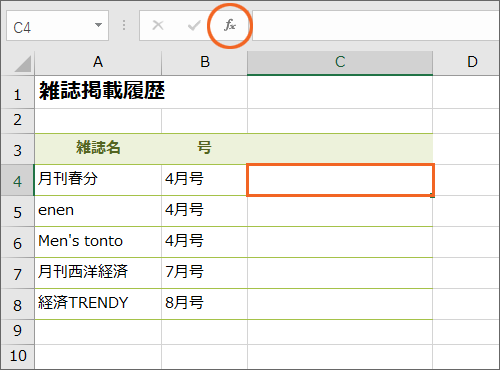
Task: Confirm entry with the checkmark icon
Action: click(194, 25)
